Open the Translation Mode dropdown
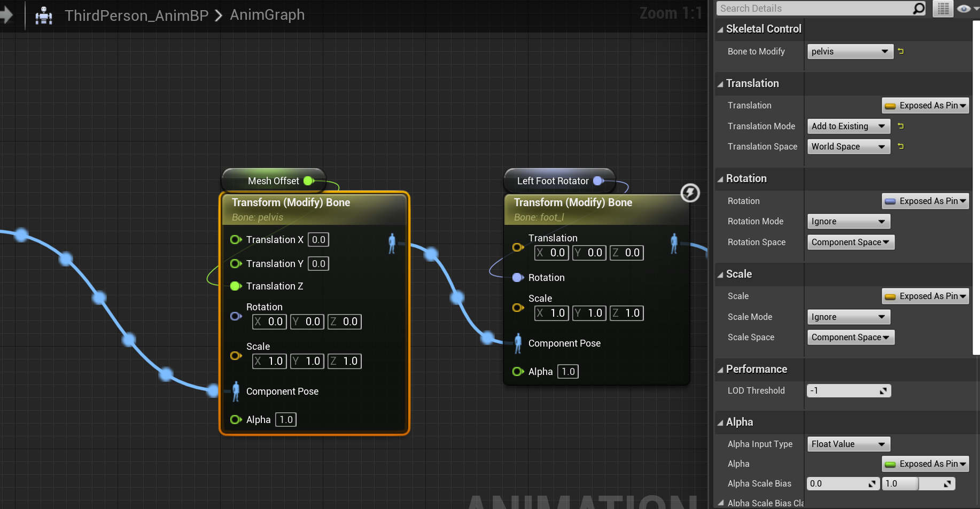The width and height of the screenshot is (980, 509). (849, 126)
